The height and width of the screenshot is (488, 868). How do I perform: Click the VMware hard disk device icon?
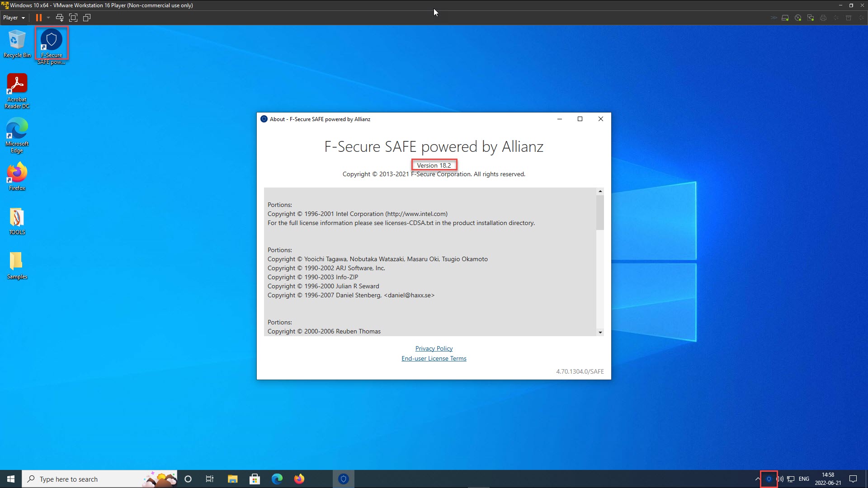click(785, 18)
